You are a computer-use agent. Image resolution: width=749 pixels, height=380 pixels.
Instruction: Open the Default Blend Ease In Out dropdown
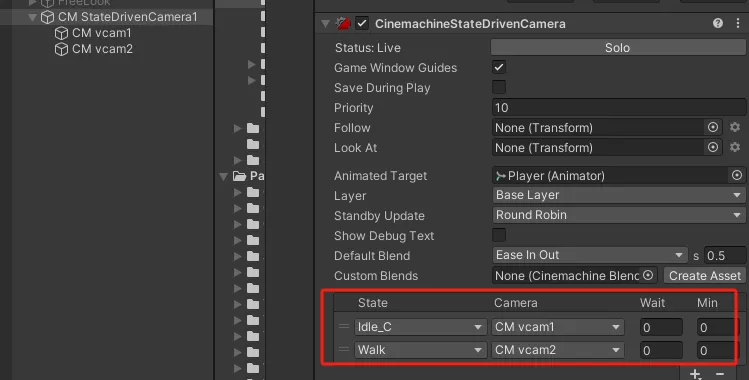point(590,255)
